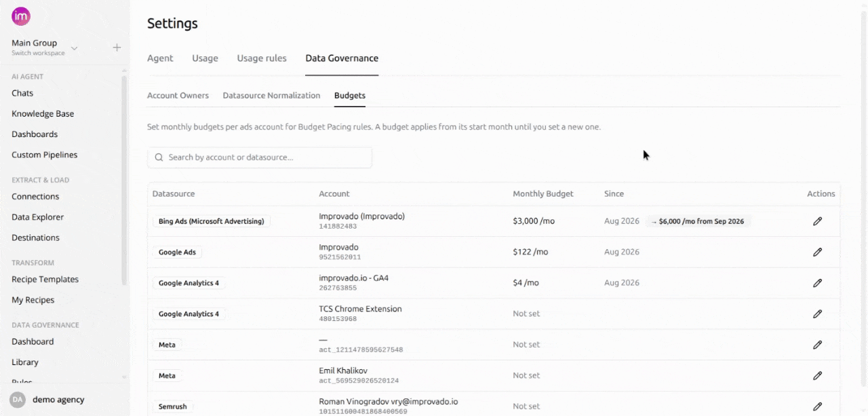Viewport: 868px width, 416px height.
Task: Click the $3,000 /mo budget value
Action: pos(534,221)
